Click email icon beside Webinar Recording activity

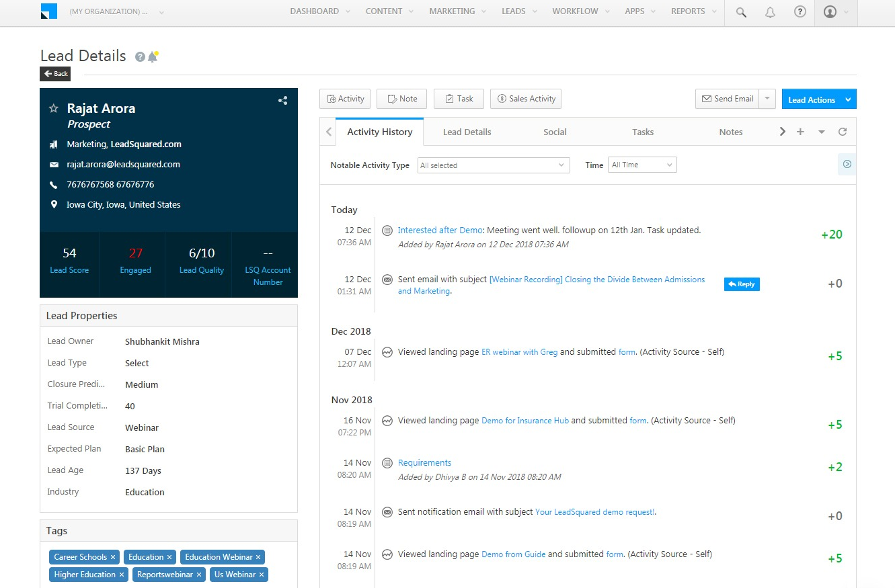(387, 280)
